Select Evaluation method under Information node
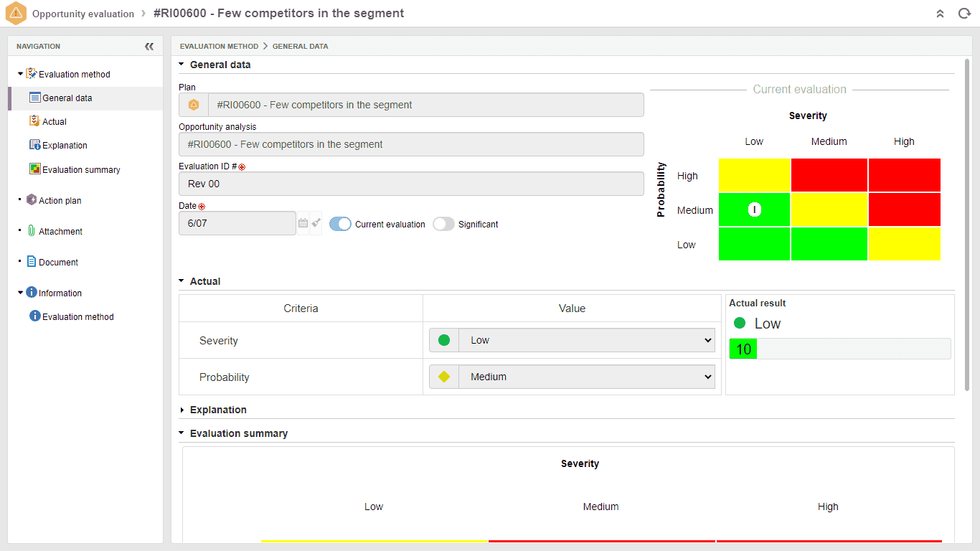The image size is (980, 551). [78, 317]
